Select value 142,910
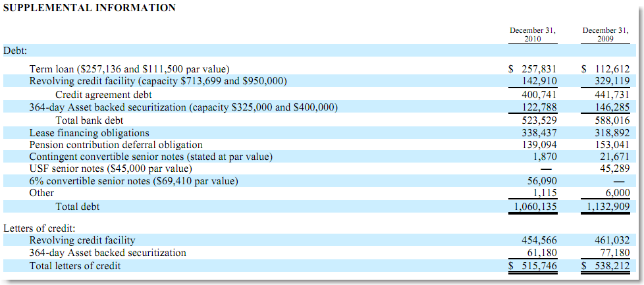Screen dimensions: 644x285 [x=539, y=81]
